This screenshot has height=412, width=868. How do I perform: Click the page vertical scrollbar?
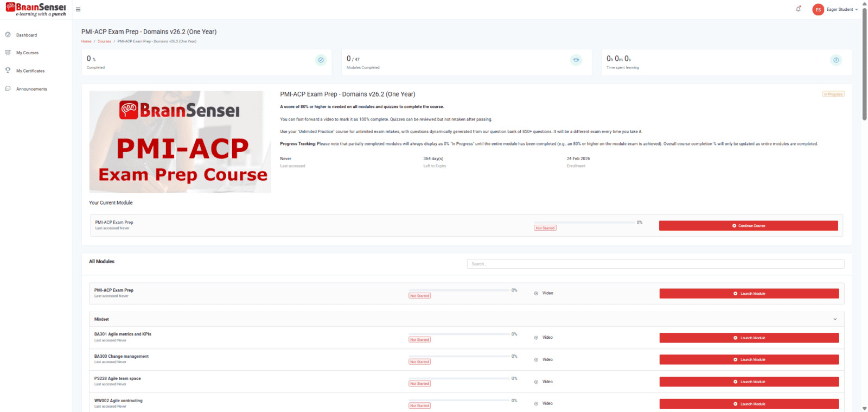click(x=864, y=64)
